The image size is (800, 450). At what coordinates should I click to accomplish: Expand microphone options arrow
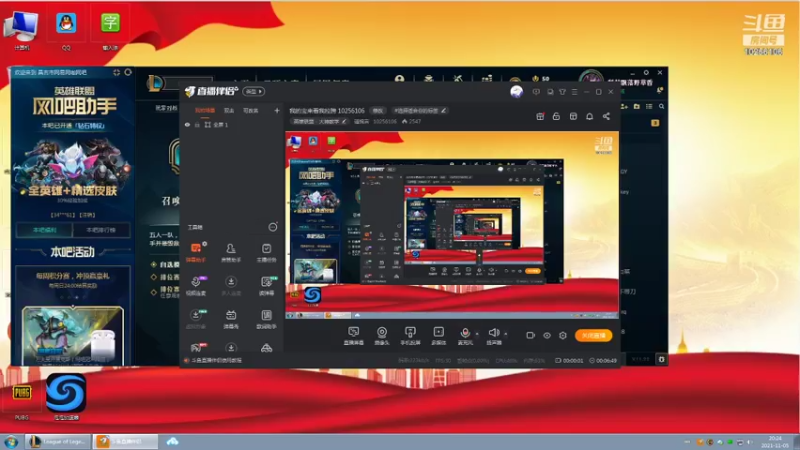(477, 334)
